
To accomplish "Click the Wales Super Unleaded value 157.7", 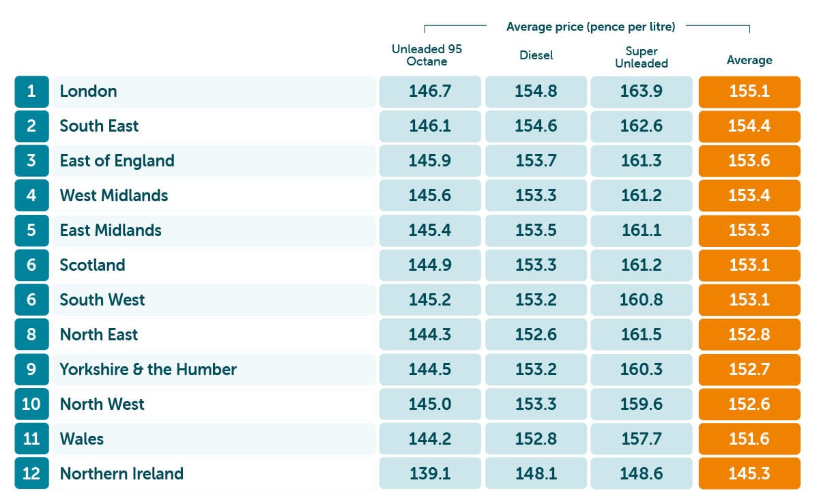I will click(642, 439).
